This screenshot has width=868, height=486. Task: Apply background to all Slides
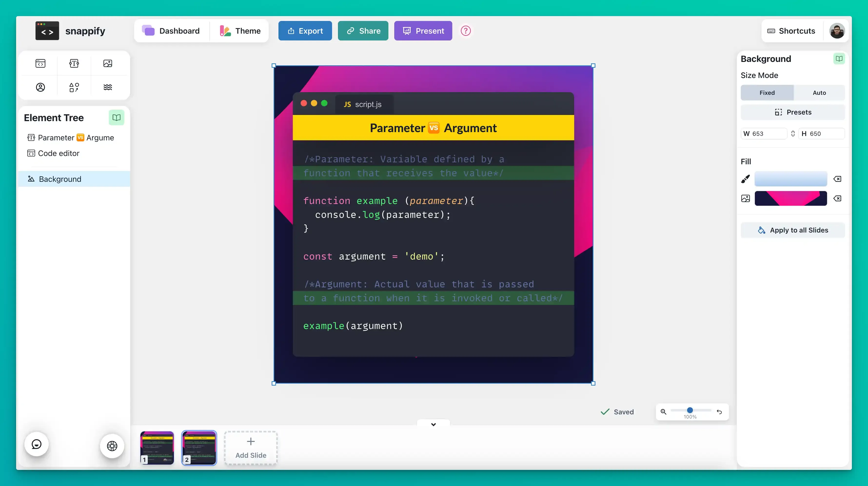click(x=792, y=230)
